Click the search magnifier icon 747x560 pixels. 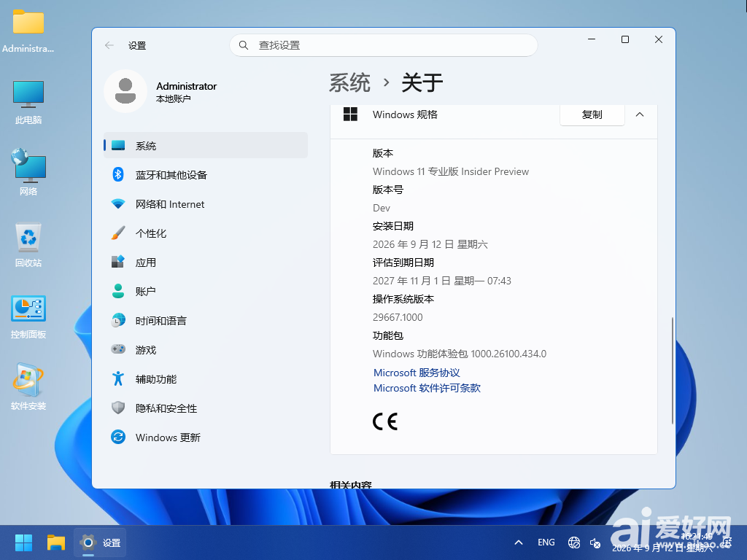[244, 45]
